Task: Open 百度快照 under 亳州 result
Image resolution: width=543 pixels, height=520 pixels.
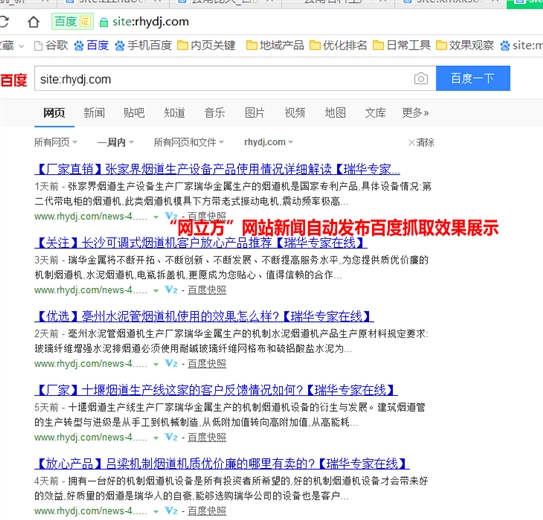Action: click(207, 364)
